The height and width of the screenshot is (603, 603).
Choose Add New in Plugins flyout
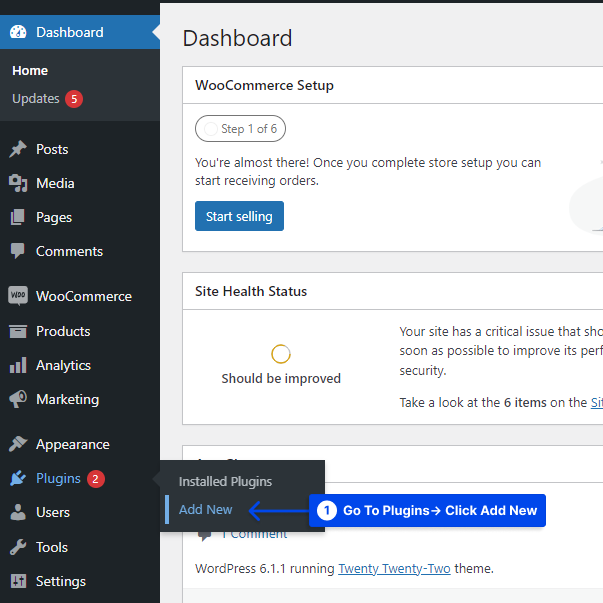(x=205, y=510)
